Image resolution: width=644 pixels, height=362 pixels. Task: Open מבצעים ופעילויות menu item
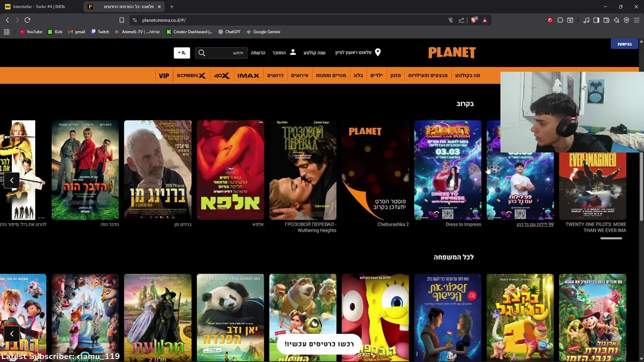click(x=428, y=75)
